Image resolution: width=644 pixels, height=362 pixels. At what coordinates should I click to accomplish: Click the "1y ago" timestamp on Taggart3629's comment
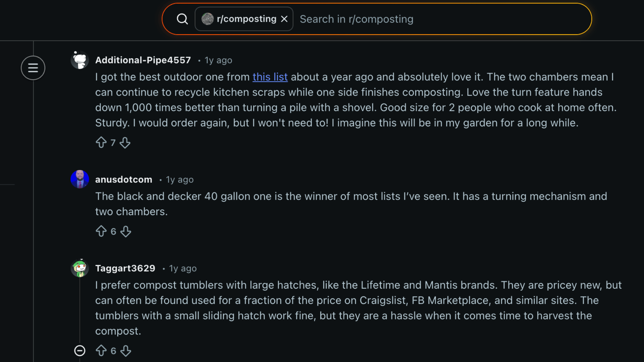182,268
